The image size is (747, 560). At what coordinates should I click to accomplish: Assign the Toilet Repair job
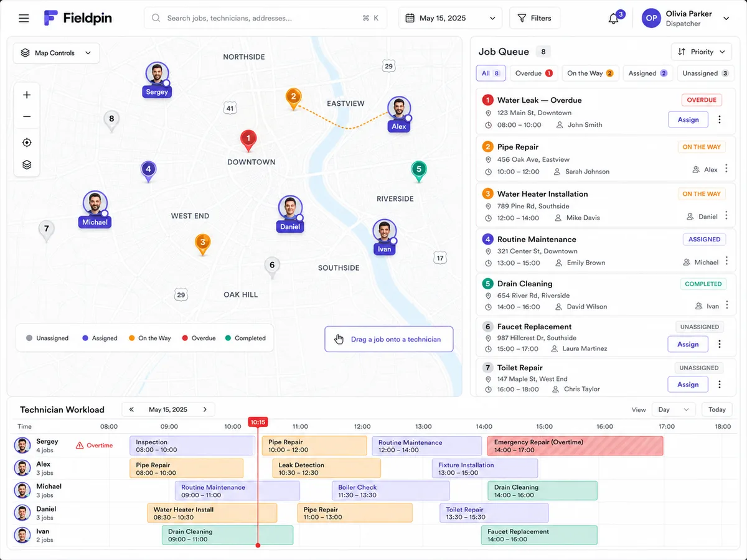coord(688,385)
